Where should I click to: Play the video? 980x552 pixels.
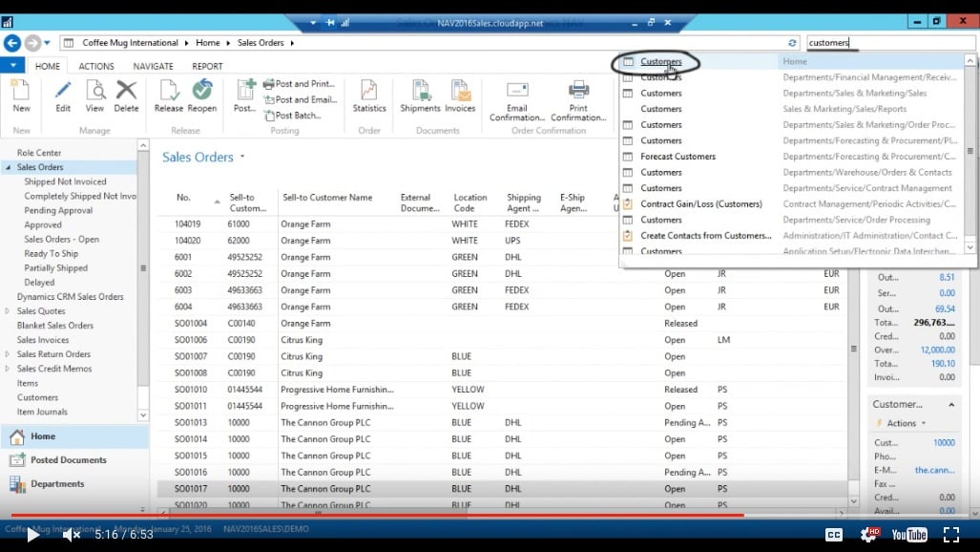pos(33,535)
